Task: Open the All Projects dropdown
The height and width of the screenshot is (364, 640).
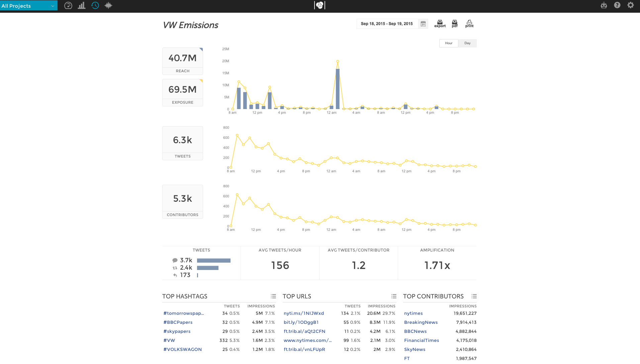Action: coord(28,6)
